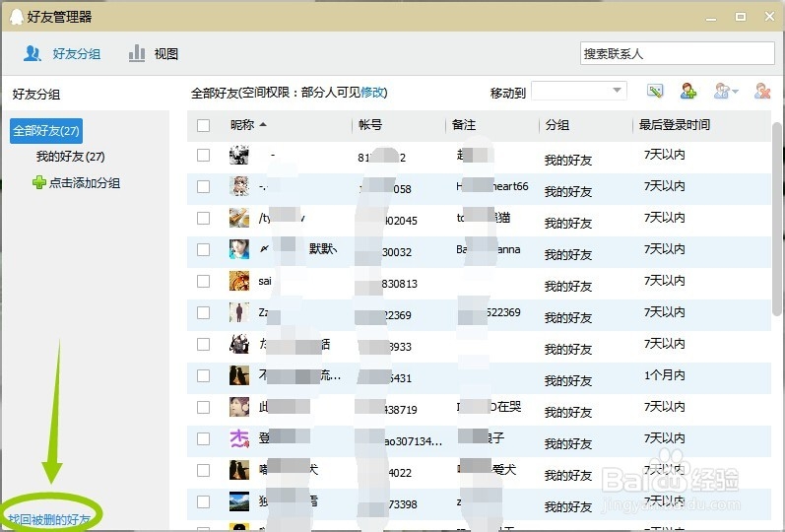
Task: Open the 移动到 dropdown list
Action: (x=579, y=91)
